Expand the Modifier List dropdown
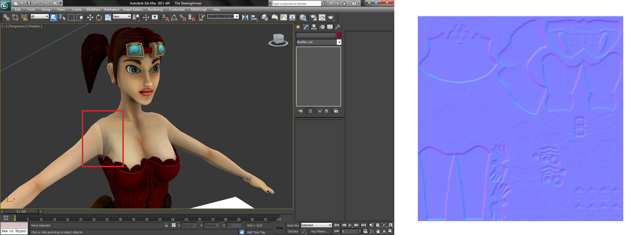Screen dimensions: 644x235 click(339, 42)
